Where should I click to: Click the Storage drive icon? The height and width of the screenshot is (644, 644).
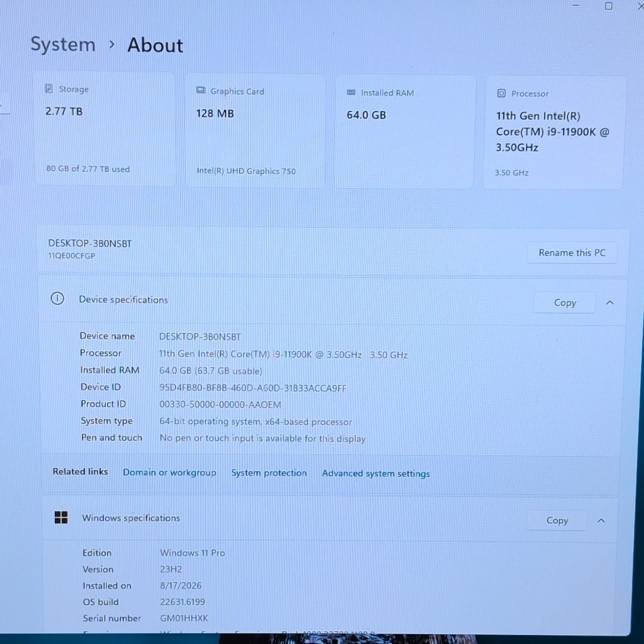[x=49, y=89]
